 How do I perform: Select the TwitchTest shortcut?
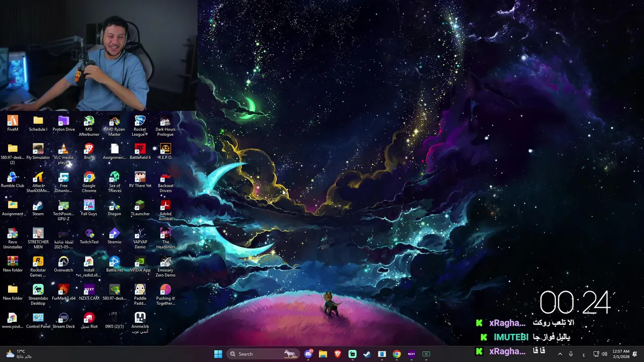(89, 236)
